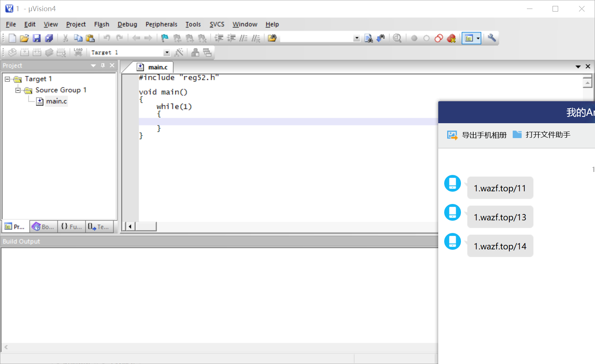Open the Flash menu
The image size is (595, 364).
102,24
